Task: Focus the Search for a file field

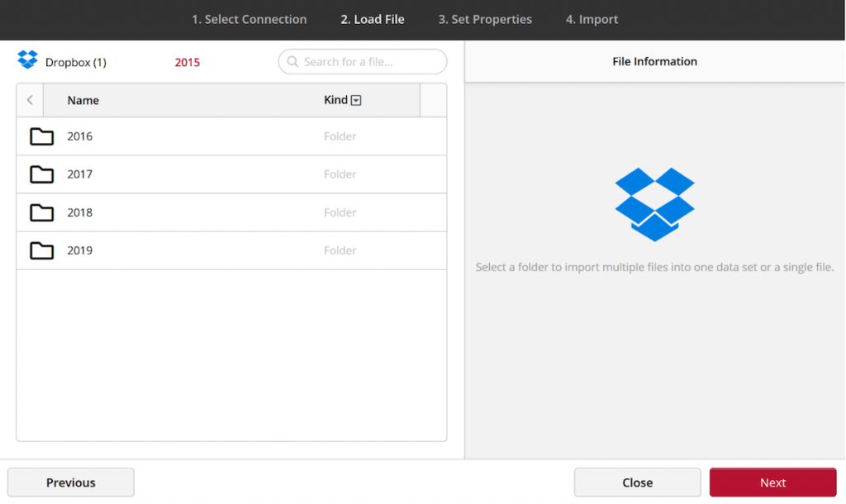Action: pyautogui.click(x=363, y=61)
